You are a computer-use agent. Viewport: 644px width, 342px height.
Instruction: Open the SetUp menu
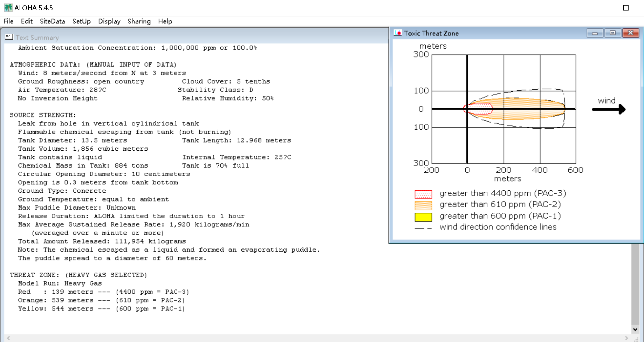coord(82,21)
